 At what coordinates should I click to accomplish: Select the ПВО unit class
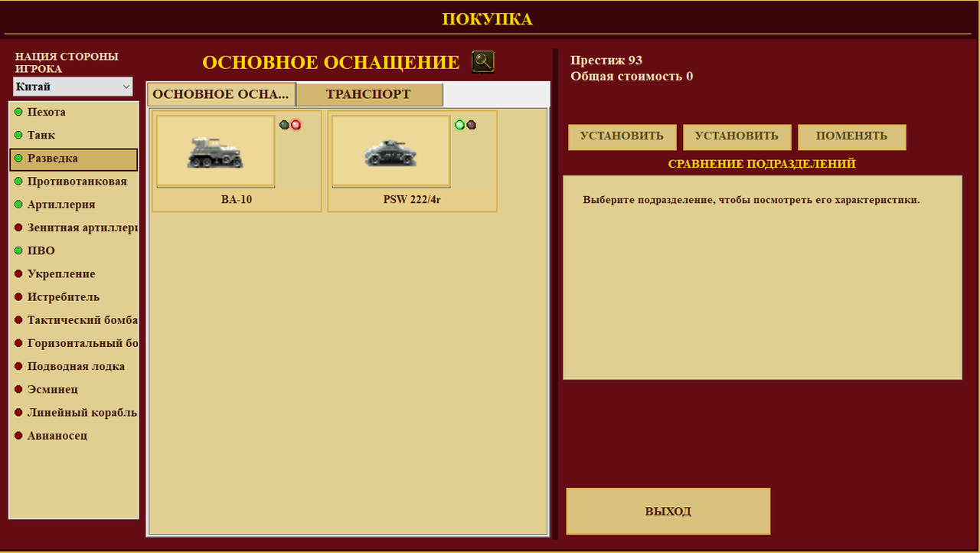(x=73, y=250)
